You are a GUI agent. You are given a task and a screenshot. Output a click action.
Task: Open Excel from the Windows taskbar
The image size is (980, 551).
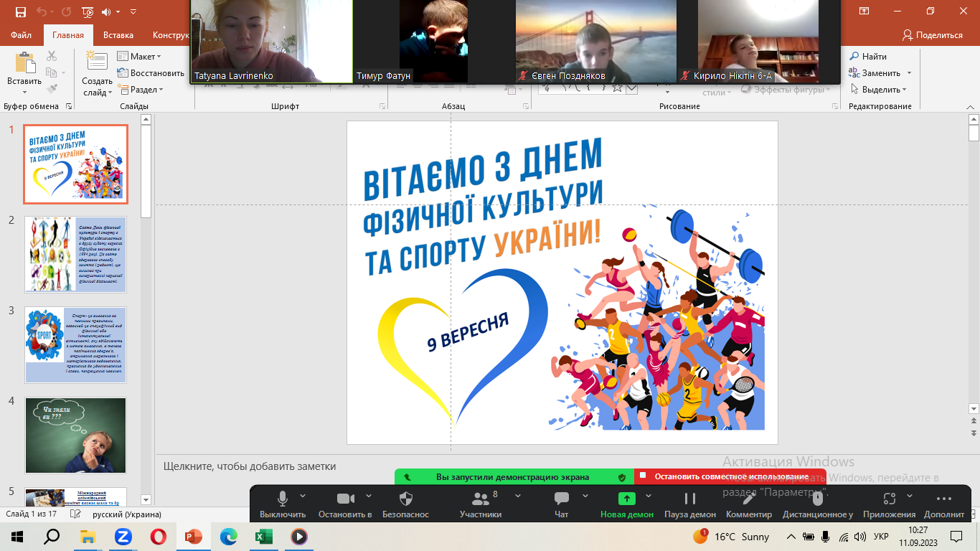pyautogui.click(x=264, y=536)
